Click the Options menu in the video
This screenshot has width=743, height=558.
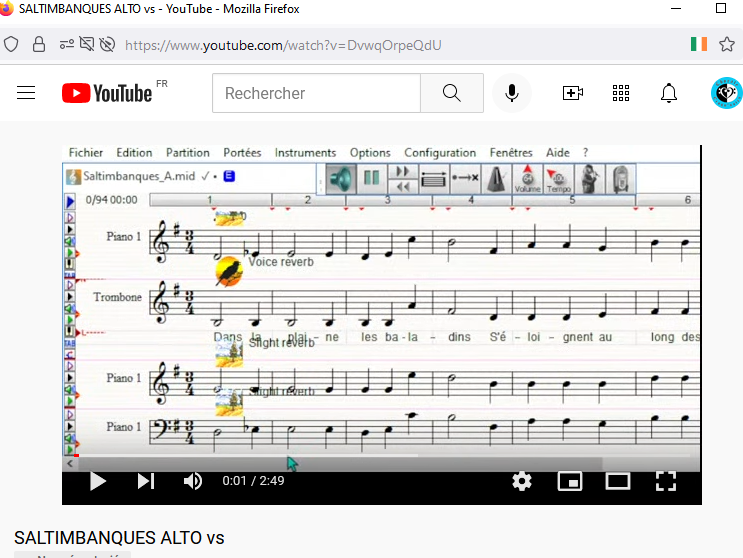[x=370, y=153]
